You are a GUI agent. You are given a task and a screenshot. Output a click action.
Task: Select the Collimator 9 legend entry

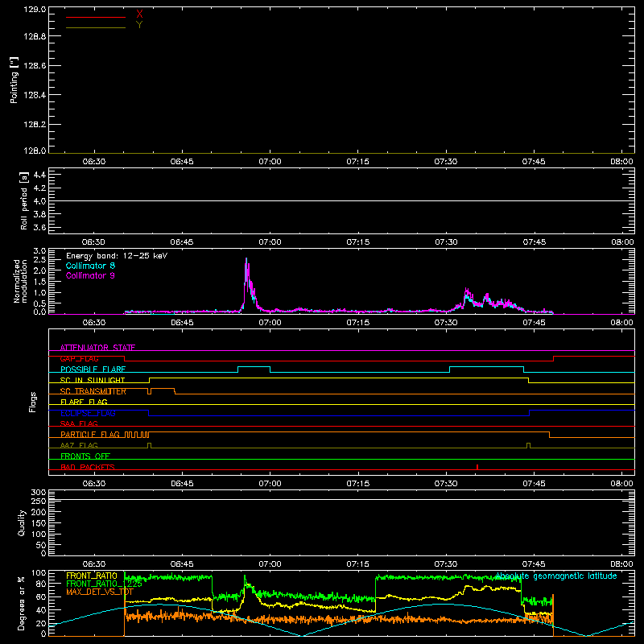90,275
